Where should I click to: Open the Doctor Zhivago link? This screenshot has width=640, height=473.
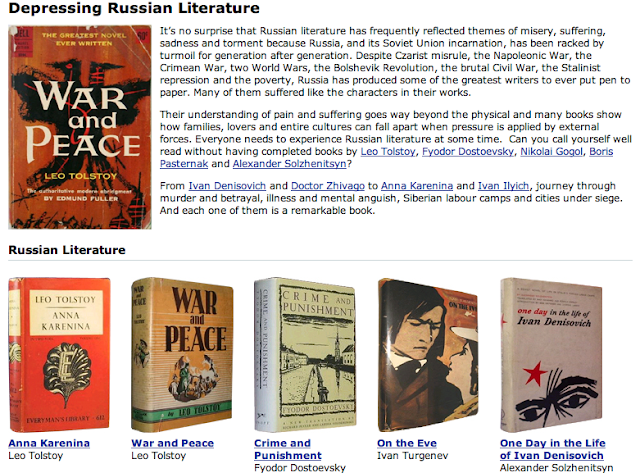pos(328,186)
